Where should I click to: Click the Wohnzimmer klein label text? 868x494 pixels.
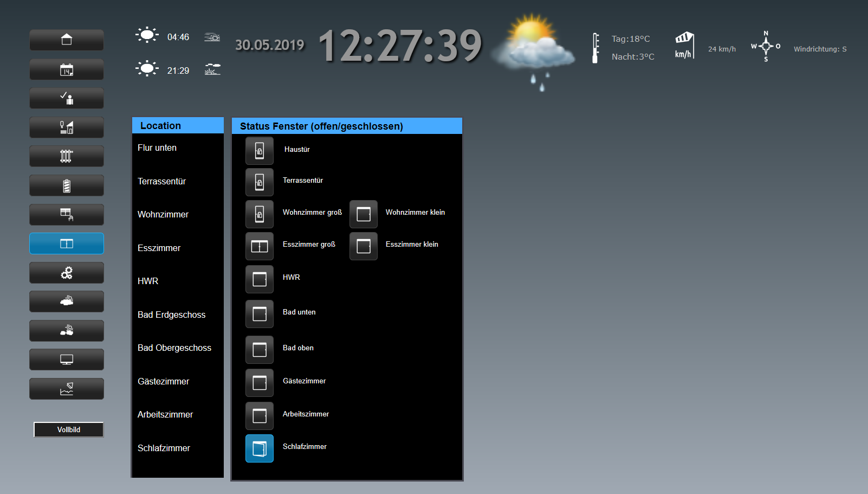[x=415, y=212]
